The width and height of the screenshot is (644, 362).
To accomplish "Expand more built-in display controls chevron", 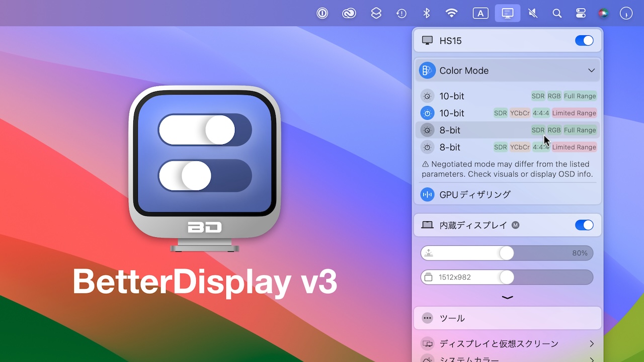I will (x=508, y=298).
